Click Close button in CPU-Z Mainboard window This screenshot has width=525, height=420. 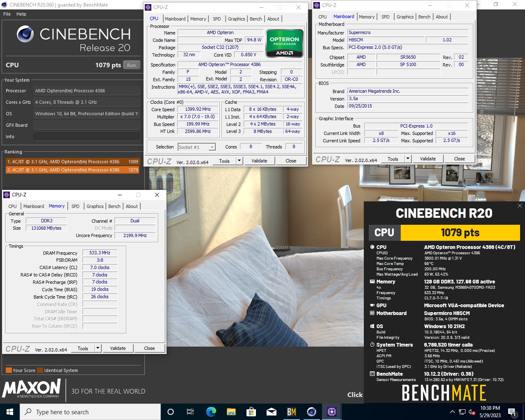[x=459, y=159]
